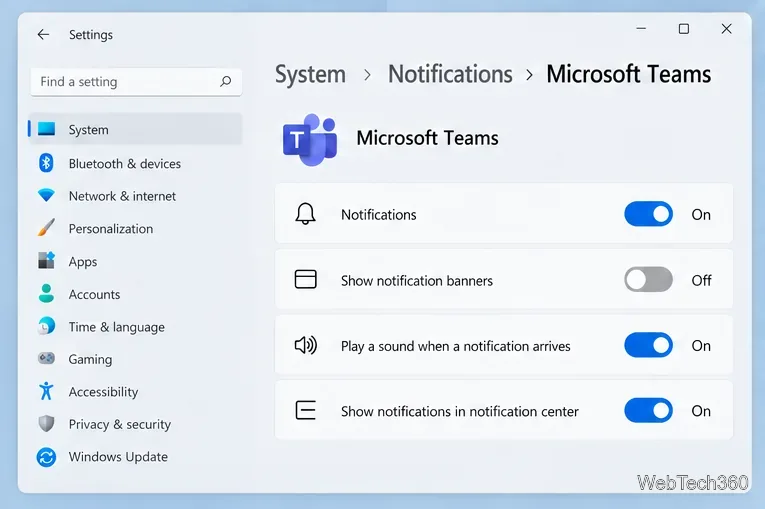The width and height of the screenshot is (765, 509).
Task: Click the Microsoft Teams logo
Action: click(x=310, y=140)
